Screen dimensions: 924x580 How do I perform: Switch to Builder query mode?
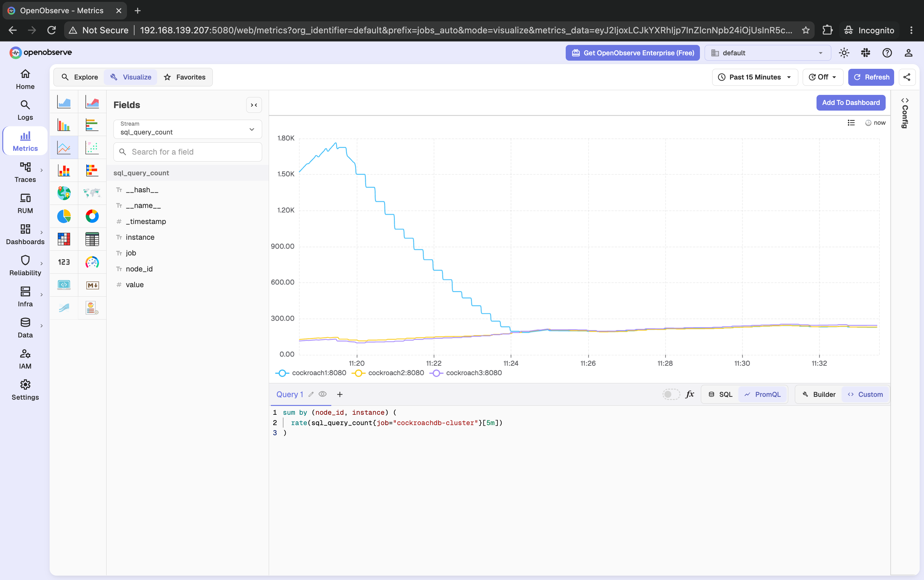pyautogui.click(x=819, y=394)
